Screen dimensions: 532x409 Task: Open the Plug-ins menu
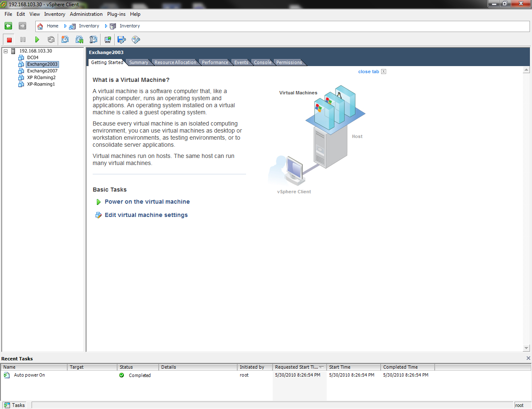(x=116, y=14)
